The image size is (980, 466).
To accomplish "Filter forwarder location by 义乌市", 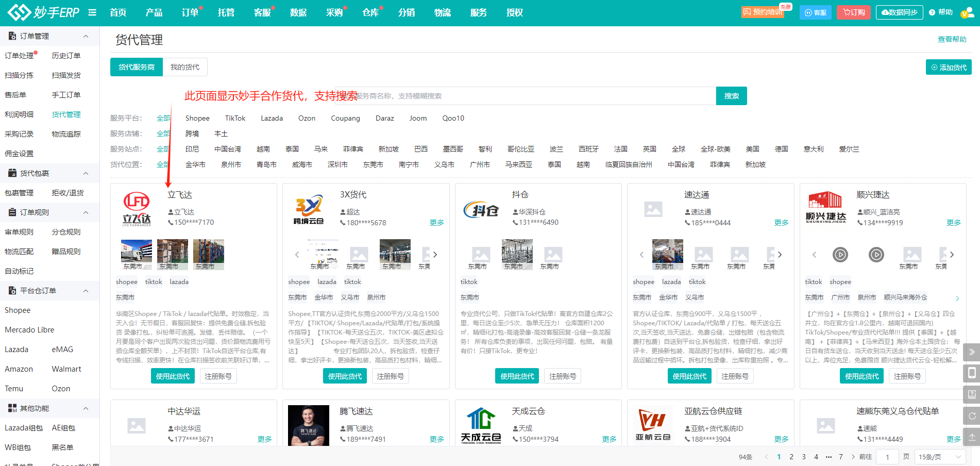I will click(x=444, y=164).
